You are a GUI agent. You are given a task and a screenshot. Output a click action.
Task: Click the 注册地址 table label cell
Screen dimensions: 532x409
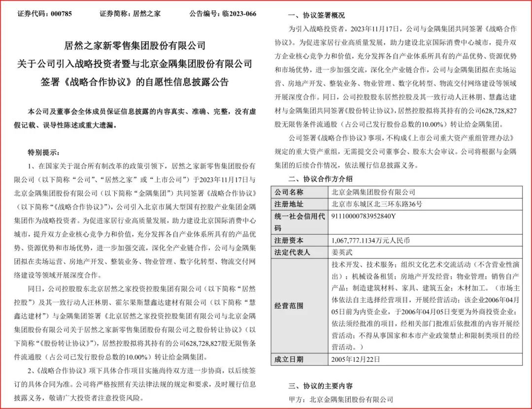click(x=289, y=204)
